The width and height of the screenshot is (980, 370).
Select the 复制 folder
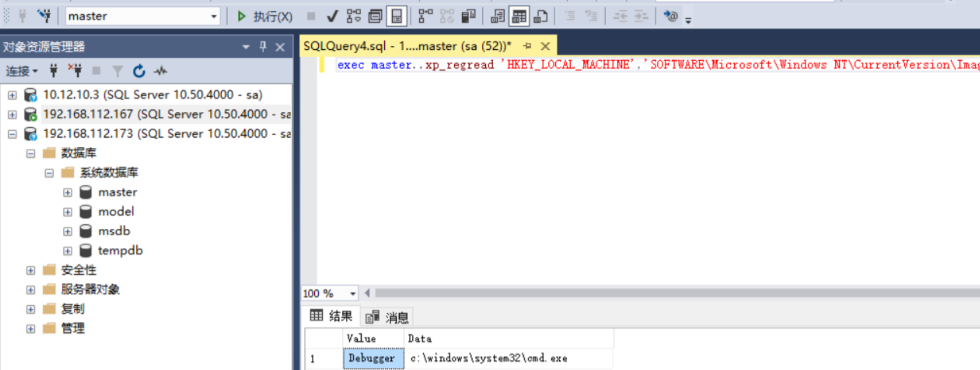73,309
